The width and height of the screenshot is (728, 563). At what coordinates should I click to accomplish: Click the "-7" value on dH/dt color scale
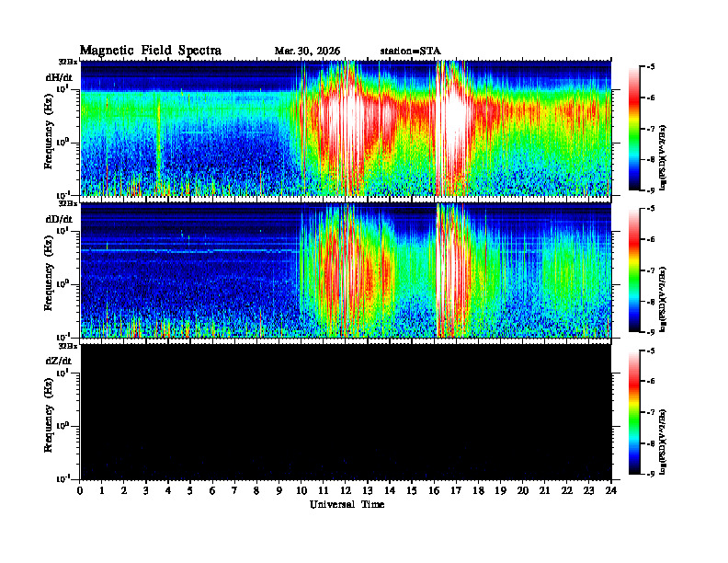(x=651, y=129)
